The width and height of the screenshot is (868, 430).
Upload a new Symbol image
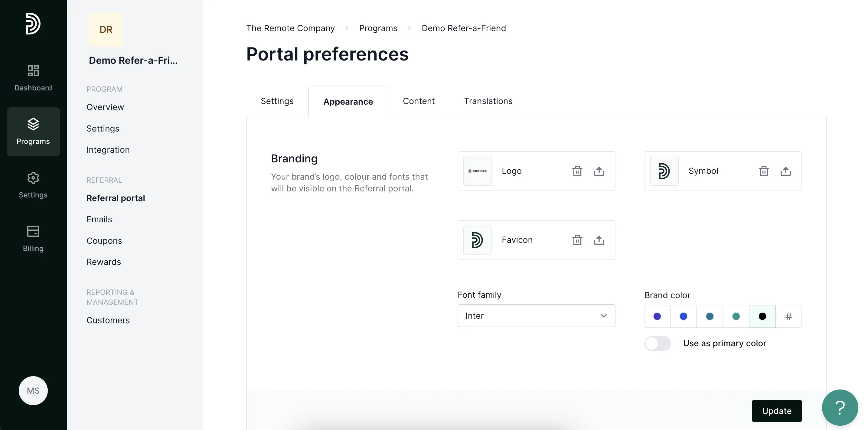tap(785, 171)
